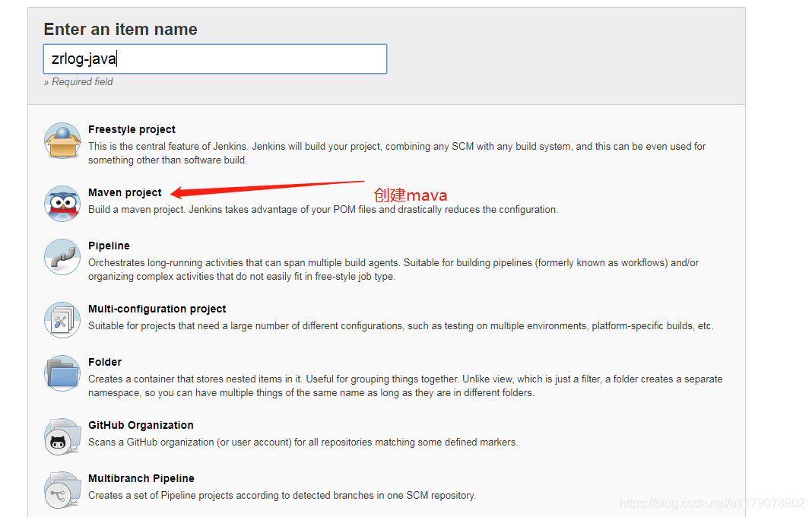812x517 pixels.
Task: Click the description starting 'Orchestrates long-running activities'
Action: 394,269
